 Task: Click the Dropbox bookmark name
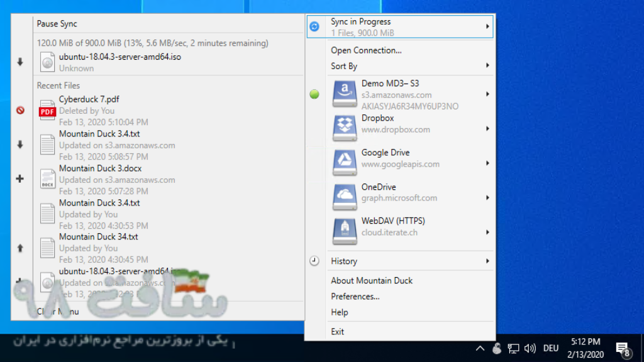point(377,118)
